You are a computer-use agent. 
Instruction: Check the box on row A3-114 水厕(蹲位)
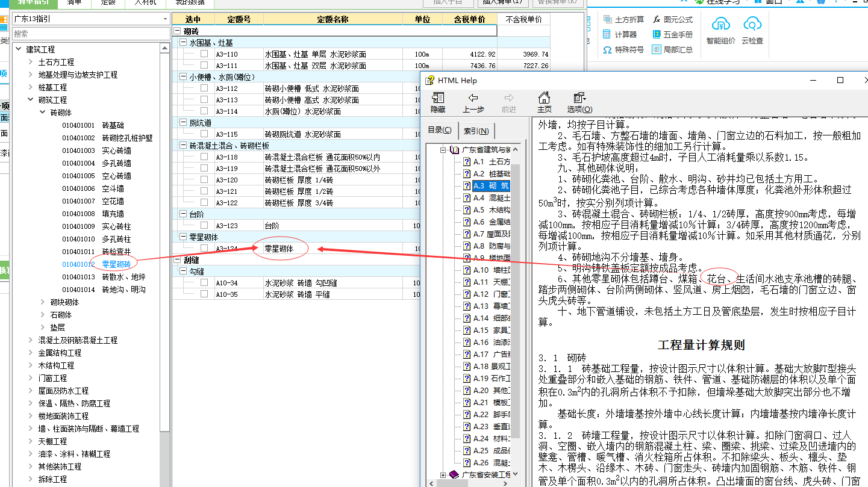click(204, 111)
